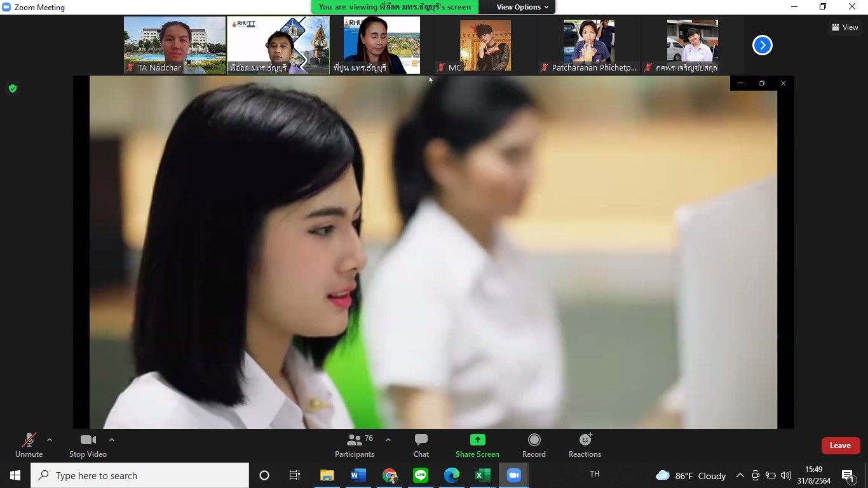The width and height of the screenshot is (868, 488).
Task: Show next participants with blue arrow
Action: [x=762, y=45]
